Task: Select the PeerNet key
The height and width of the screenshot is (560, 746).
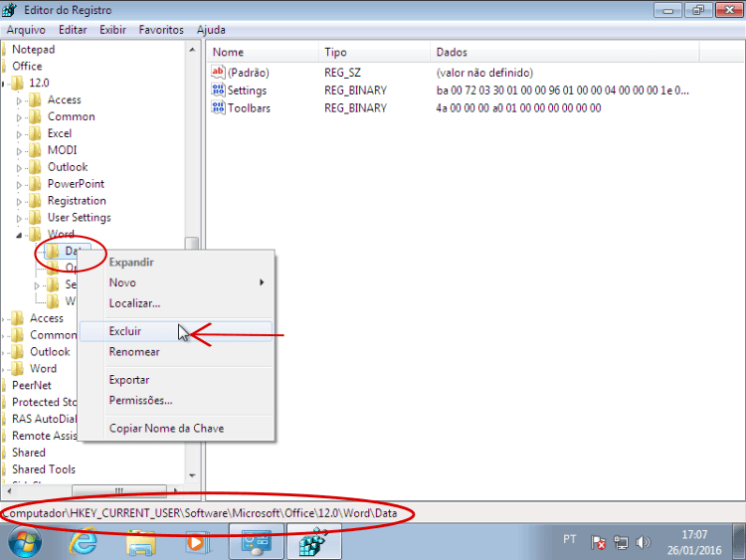Action: [x=32, y=385]
